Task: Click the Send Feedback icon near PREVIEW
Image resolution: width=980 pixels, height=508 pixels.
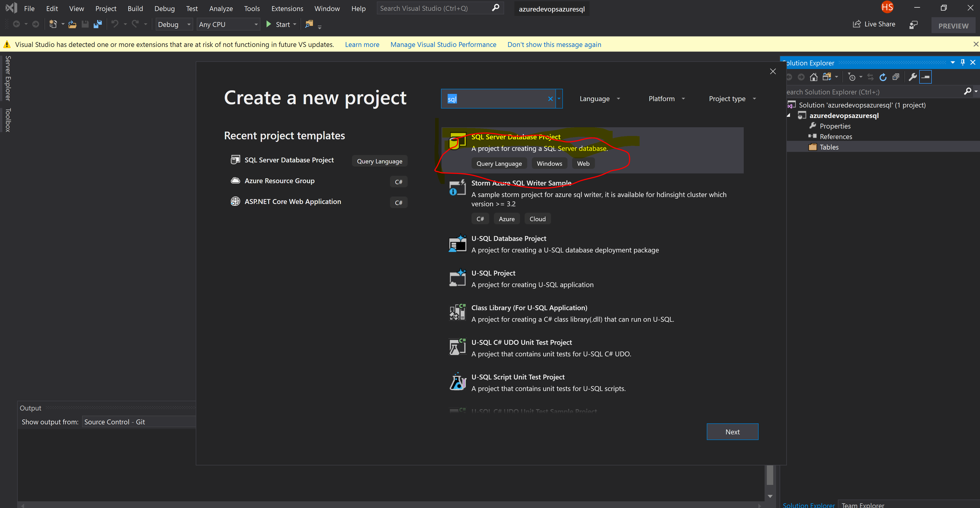Action: [913, 25]
